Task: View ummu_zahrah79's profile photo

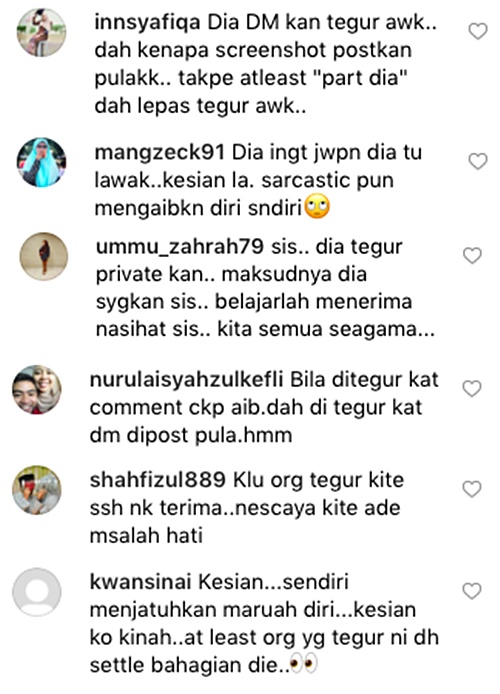Action: (44, 256)
